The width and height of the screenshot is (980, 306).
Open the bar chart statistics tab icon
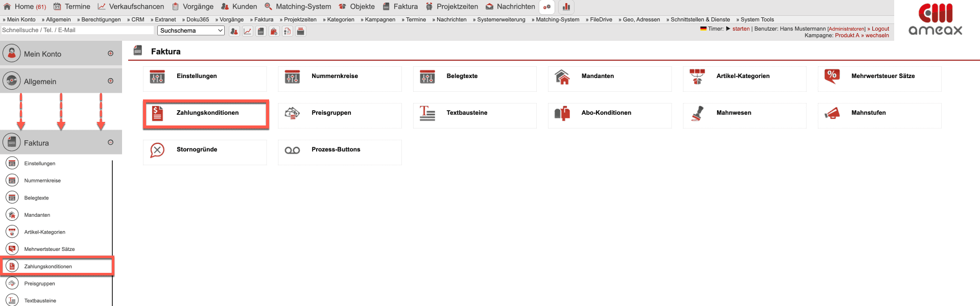pos(566,7)
